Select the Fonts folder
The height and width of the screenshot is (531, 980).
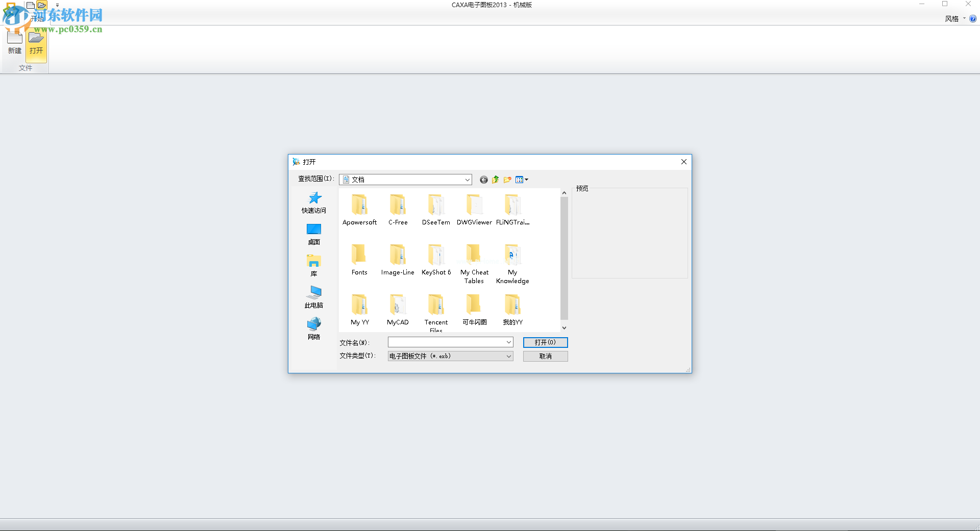coord(359,260)
